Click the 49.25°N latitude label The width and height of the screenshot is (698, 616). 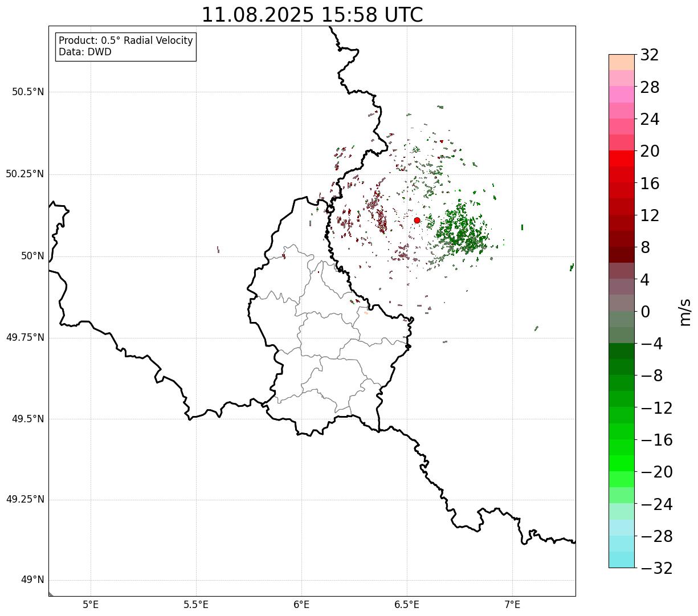[25, 500]
